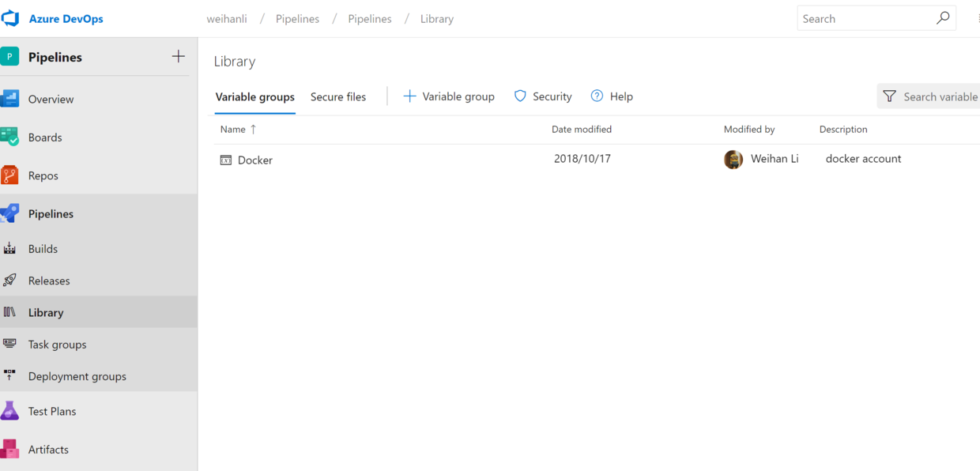This screenshot has height=471, width=980.
Task: Click the Description column header
Action: tap(843, 130)
